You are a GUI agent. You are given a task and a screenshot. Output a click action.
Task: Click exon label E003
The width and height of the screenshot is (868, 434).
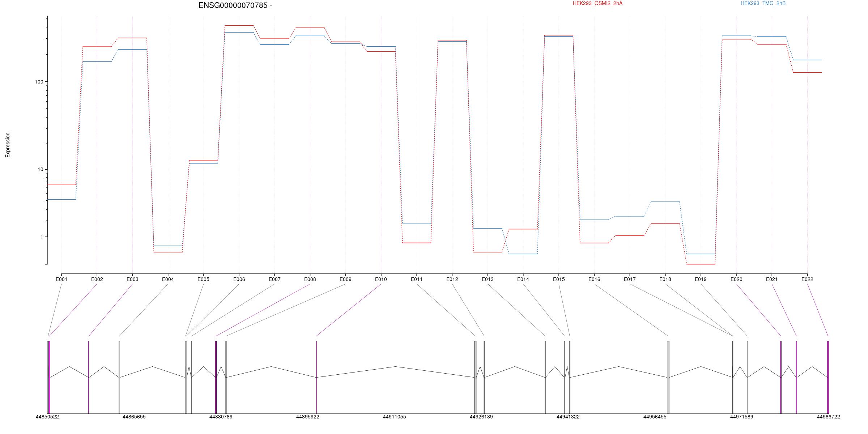point(132,279)
